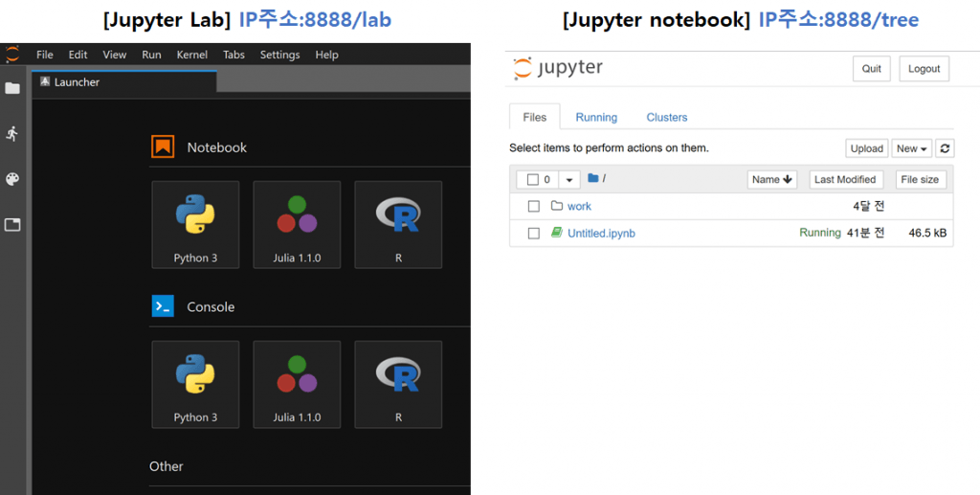Click the work folder icon
This screenshot has width=980, height=495.
coord(557,206)
